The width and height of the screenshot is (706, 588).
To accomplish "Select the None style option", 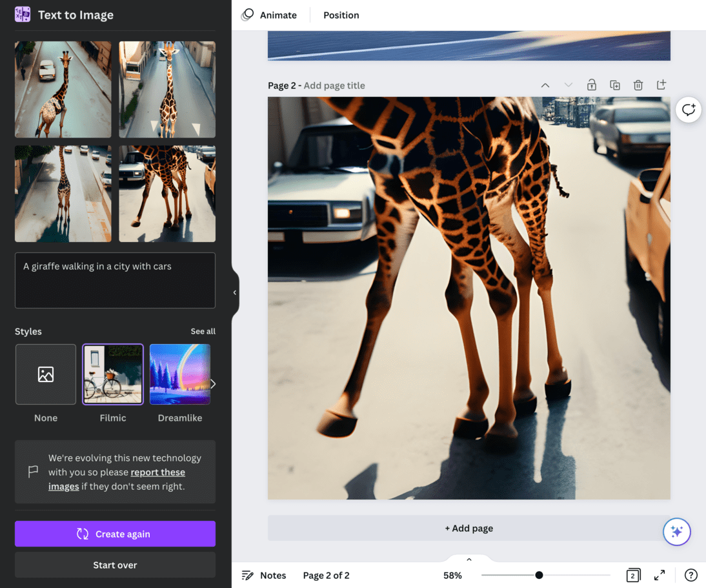I will point(46,374).
